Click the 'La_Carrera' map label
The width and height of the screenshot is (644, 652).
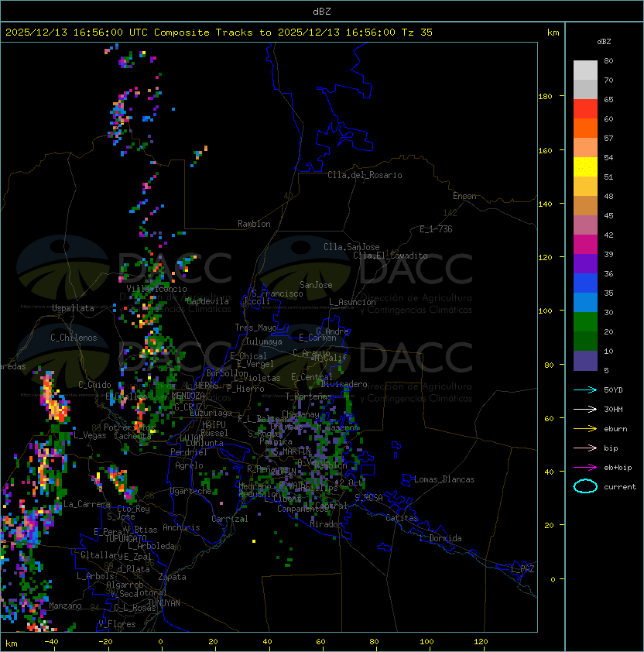(87, 504)
